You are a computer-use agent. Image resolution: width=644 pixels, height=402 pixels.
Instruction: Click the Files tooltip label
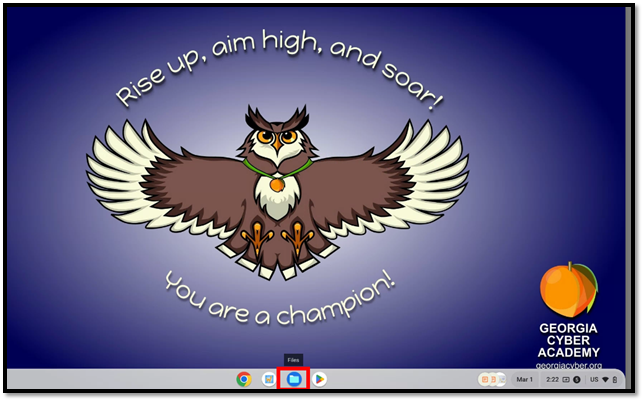click(x=293, y=359)
